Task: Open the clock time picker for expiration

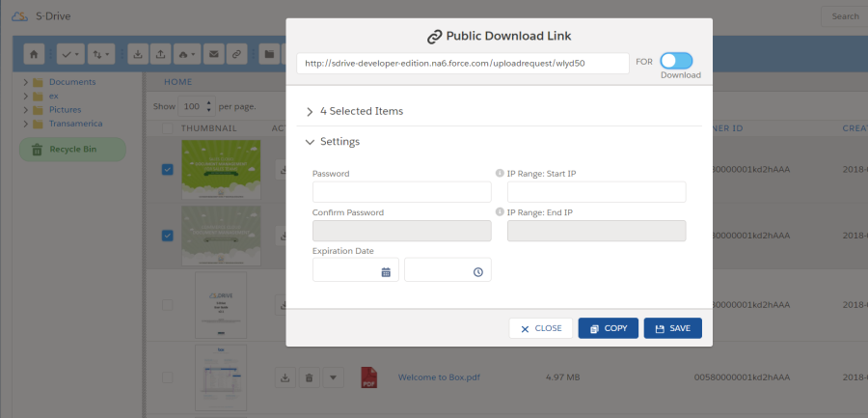Action: pyautogui.click(x=477, y=272)
